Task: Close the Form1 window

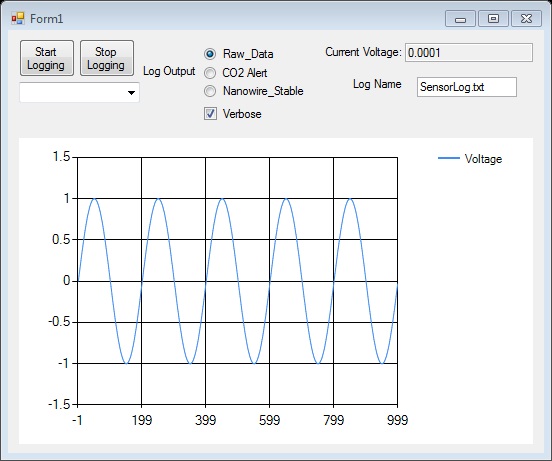Action: (x=526, y=19)
